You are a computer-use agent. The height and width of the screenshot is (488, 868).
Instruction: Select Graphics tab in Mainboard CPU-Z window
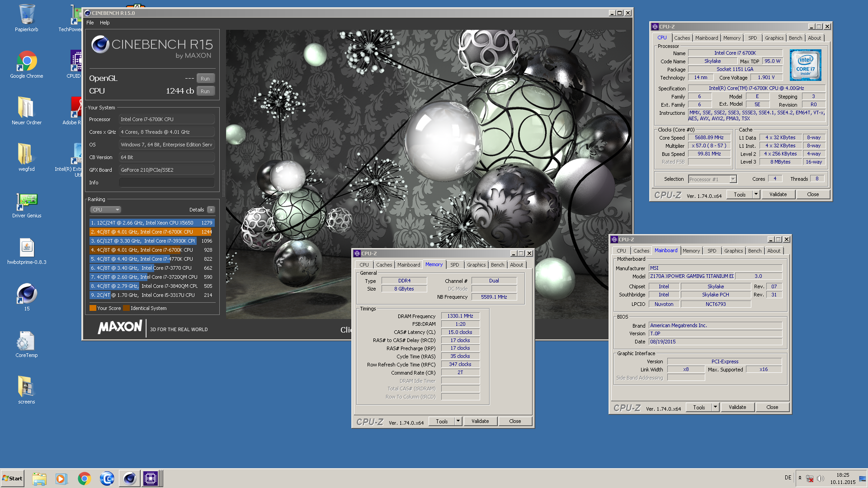tap(733, 251)
